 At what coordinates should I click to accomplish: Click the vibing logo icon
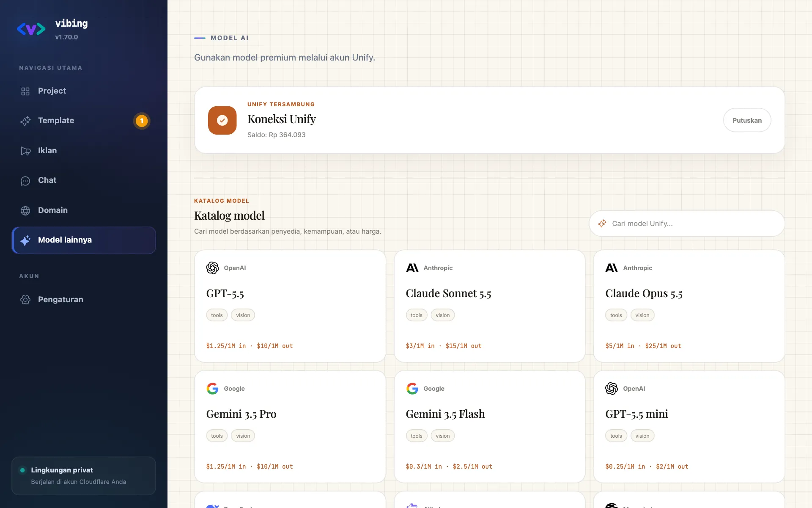point(31,29)
